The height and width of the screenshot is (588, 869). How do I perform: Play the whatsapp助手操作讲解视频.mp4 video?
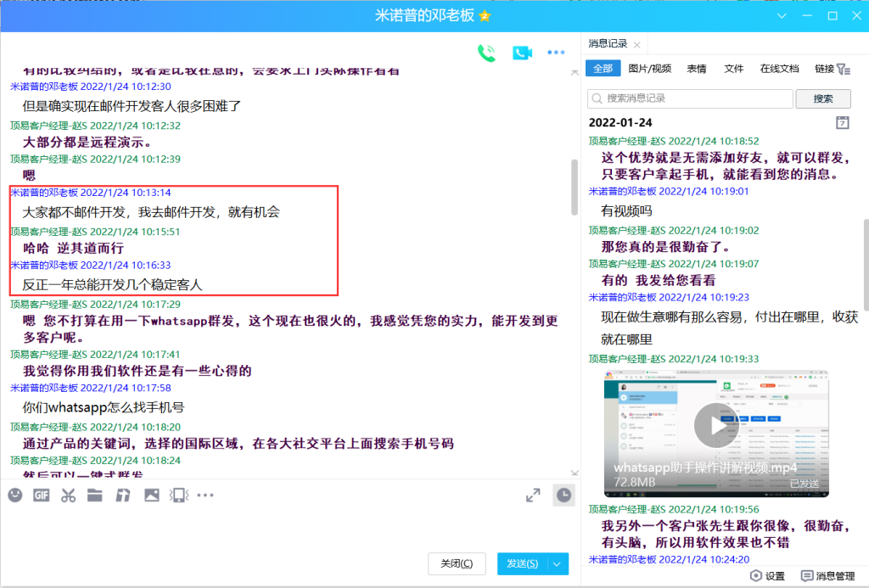point(715,423)
